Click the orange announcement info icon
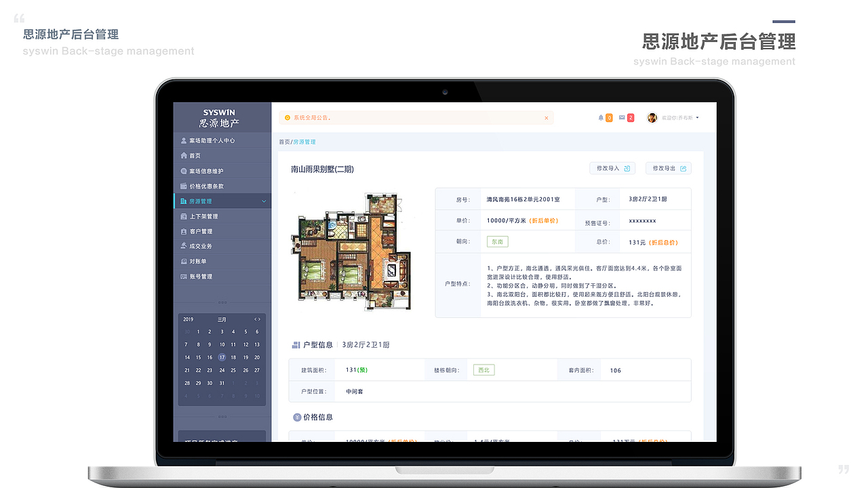The height and width of the screenshot is (488, 868). click(x=288, y=118)
